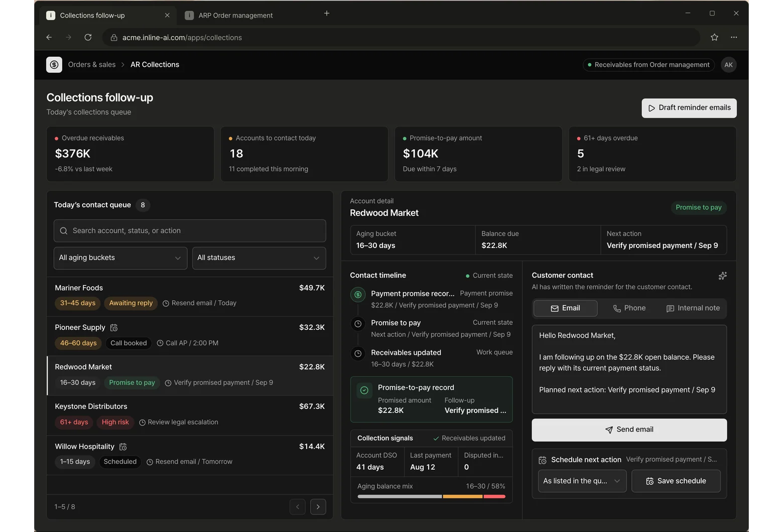Open the browser three-dot menu
This screenshot has height=532, width=783.
pyautogui.click(x=734, y=37)
